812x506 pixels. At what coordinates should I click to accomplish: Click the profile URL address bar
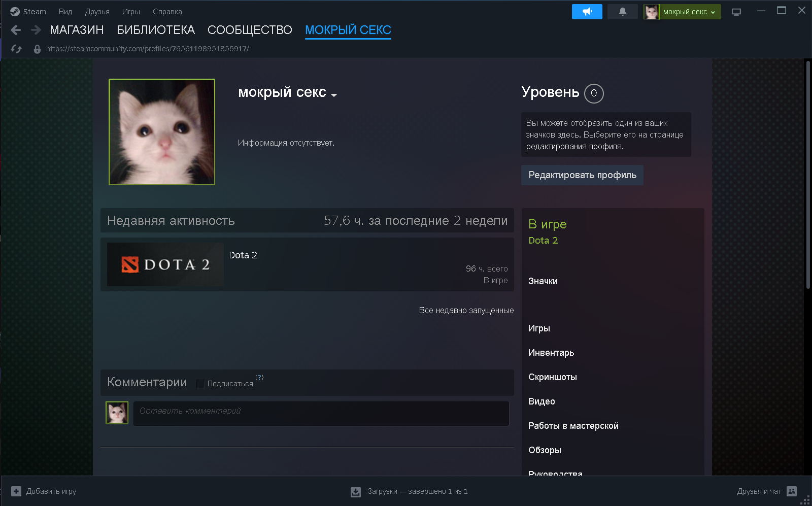[147, 49]
